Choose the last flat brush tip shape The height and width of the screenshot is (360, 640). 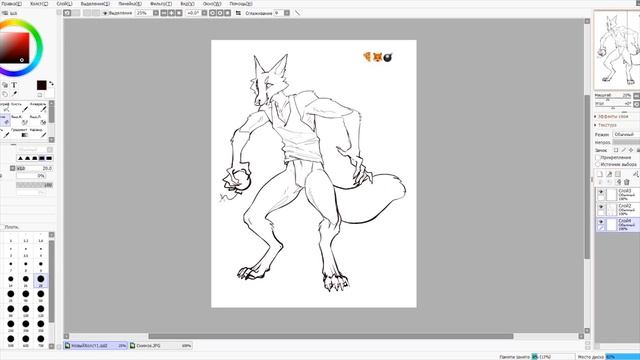[x=49, y=158]
